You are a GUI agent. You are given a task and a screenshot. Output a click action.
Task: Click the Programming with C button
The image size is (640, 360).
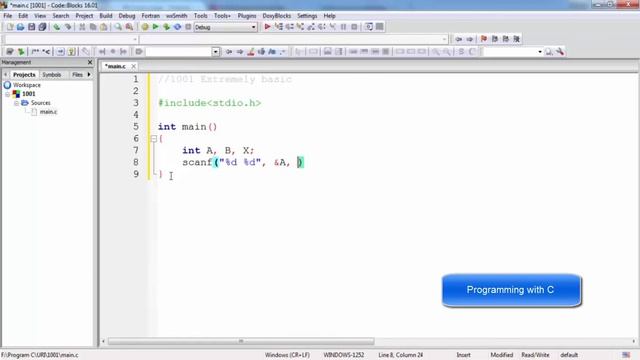tap(511, 290)
